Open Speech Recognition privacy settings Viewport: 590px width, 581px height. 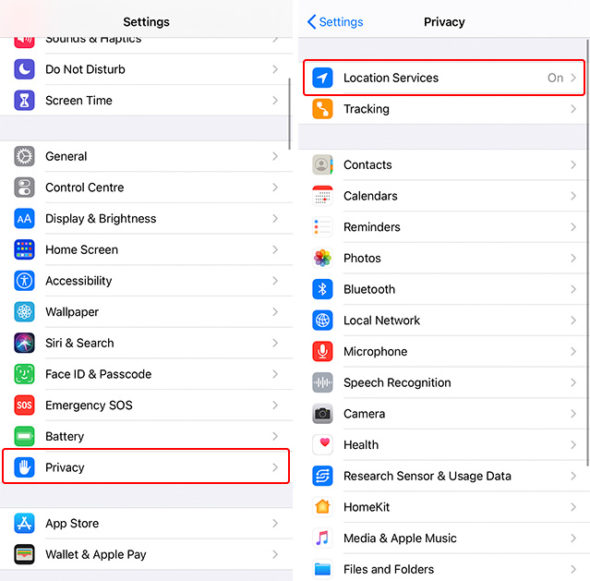click(x=444, y=383)
